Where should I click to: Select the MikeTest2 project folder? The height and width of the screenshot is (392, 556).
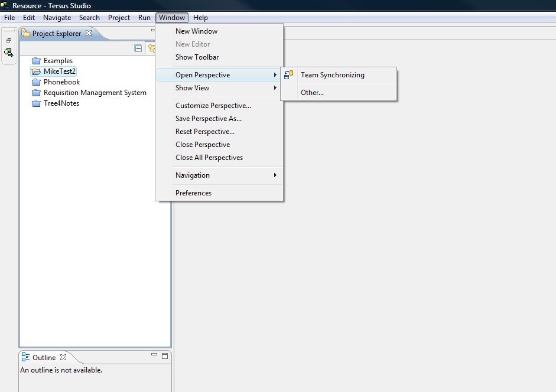[59, 71]
